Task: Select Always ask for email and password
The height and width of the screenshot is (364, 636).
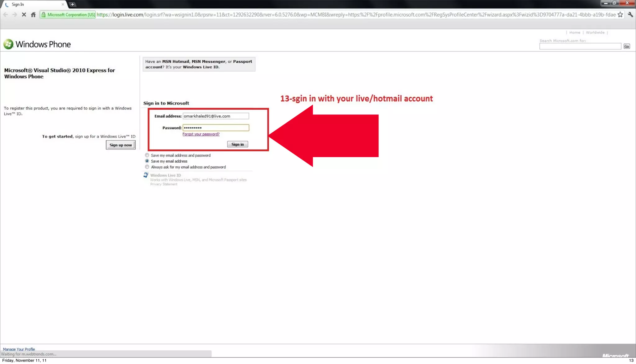Action: pyautogui.click(x=147, y=167)
